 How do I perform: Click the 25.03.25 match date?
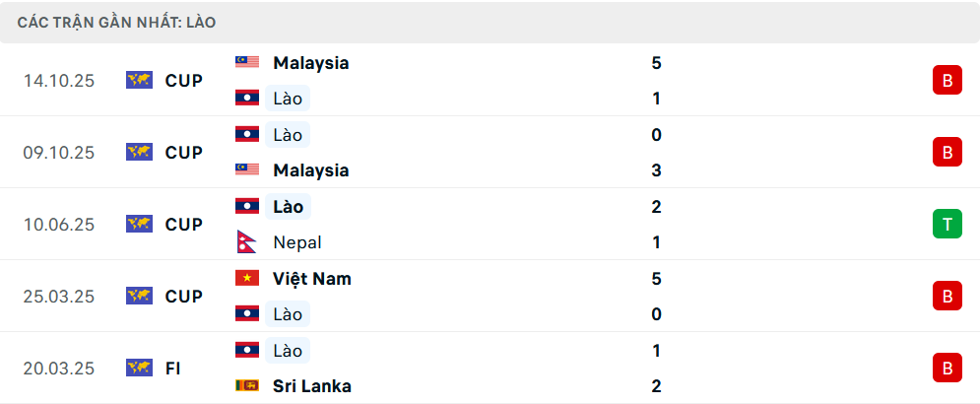pos(59,297)
